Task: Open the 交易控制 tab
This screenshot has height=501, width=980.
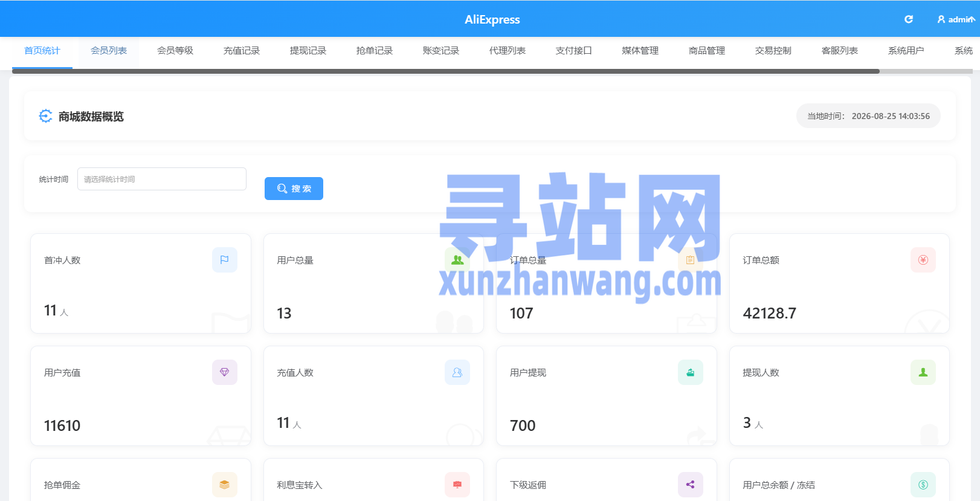Action: (773, 51)
